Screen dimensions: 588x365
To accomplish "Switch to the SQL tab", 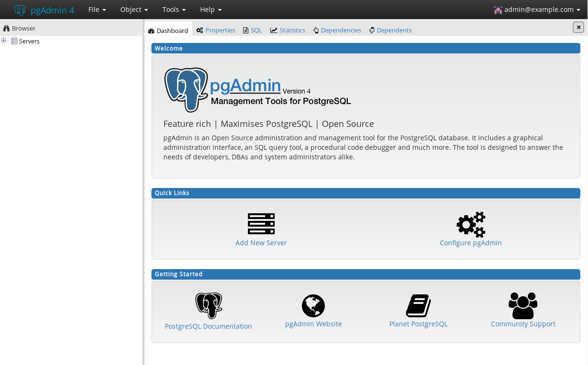I will tap(253, 30).
